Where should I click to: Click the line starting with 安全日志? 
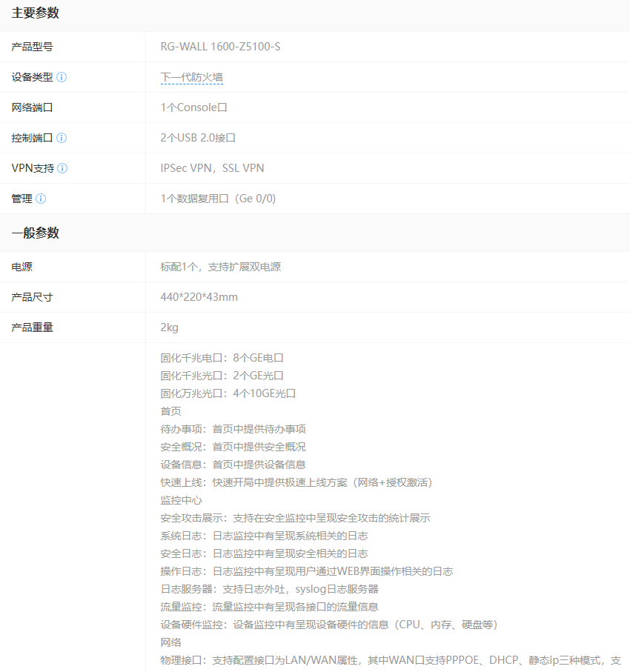click(264, 553)
